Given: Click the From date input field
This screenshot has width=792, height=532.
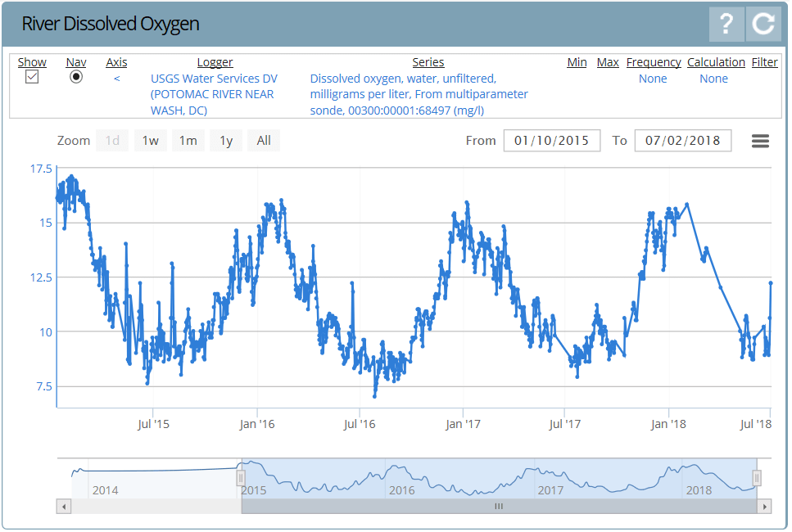Looking at the screenshot, I should (551, 141).
